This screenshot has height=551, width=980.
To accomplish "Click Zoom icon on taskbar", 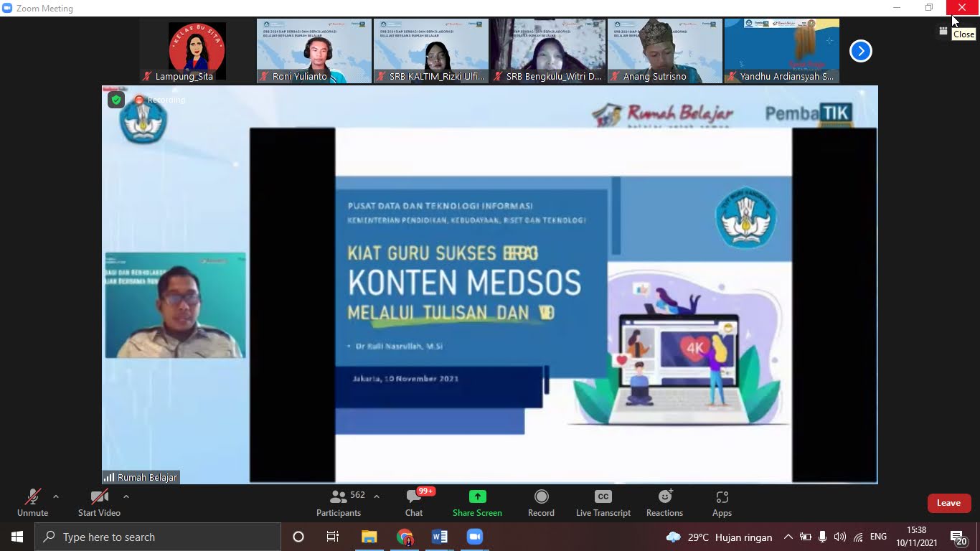I will [475, 537].
